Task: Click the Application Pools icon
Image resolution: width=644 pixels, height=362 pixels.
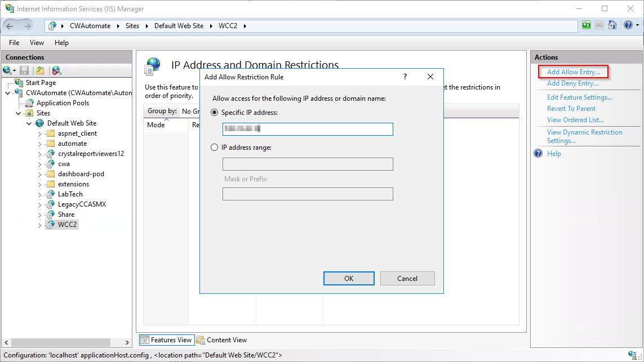Action: click(x=29, y=103)
